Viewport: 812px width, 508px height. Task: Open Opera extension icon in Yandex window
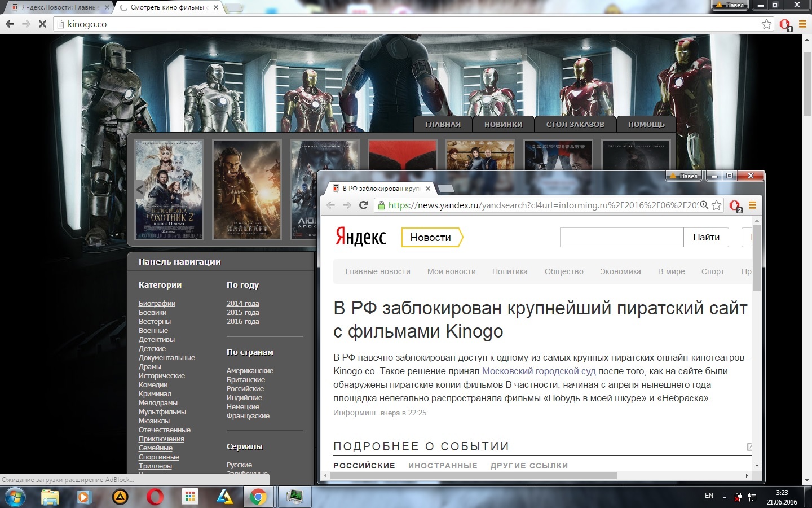pos(735,207)
